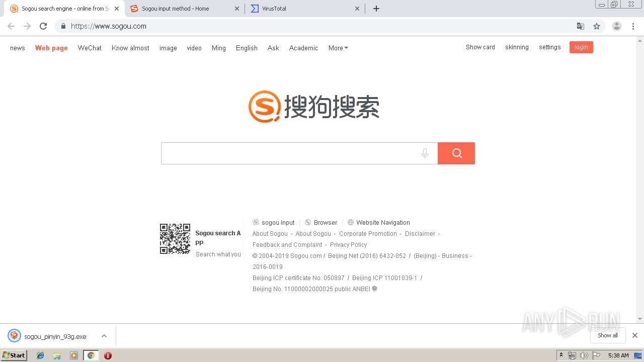Viewport: 644px width, 362px height.
Task: Reload the Sogou page
Action: [x=43, y=26]
